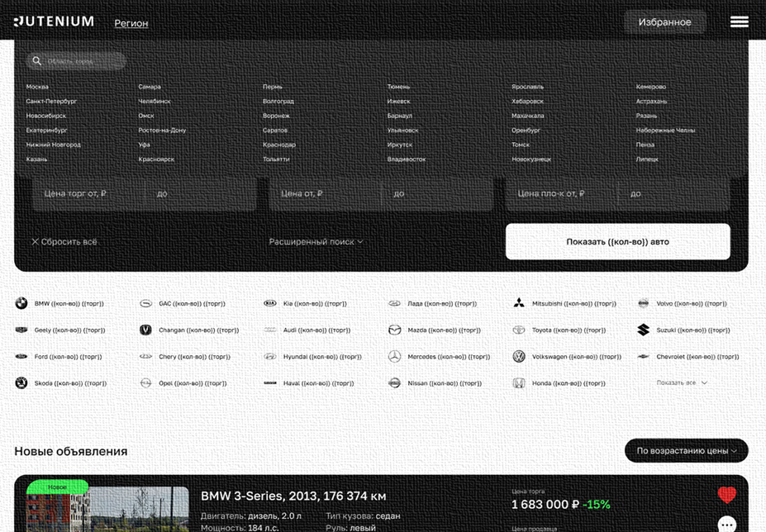Click the Toyota brand logo
Image resolution: width=766 pixels, height=532 pixels.
519,330
